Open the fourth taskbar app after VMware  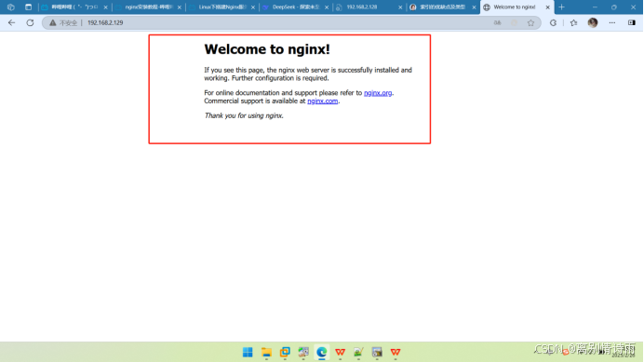coord(303,352)
